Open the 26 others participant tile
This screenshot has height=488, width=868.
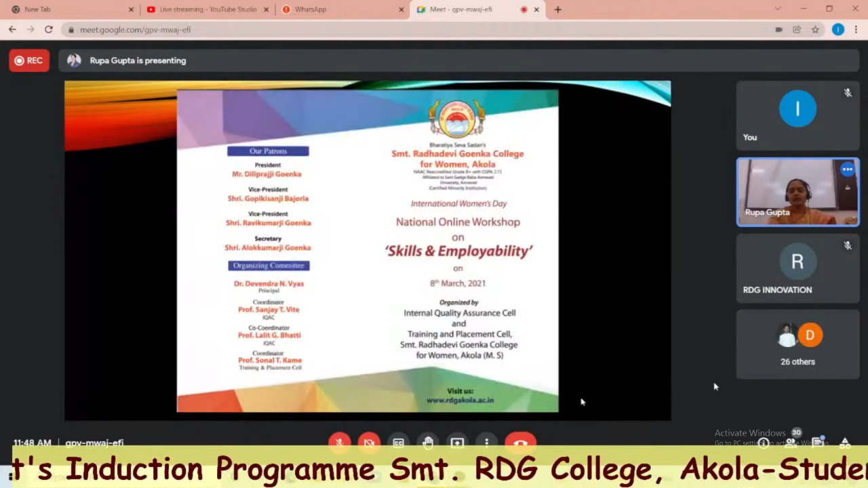[x=797, y=344]
